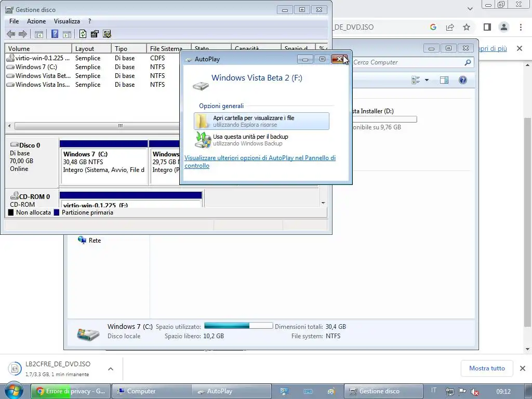532x399 pixels.
Task: Close the Chrome download bar
Action: tap(523, 368)
